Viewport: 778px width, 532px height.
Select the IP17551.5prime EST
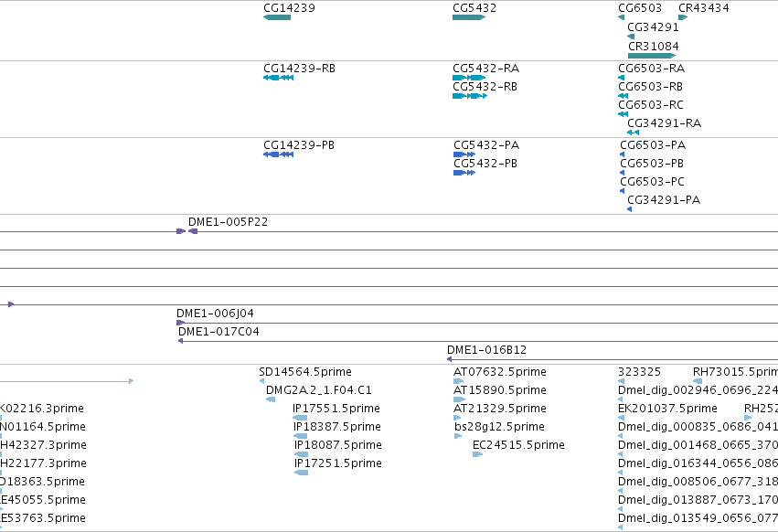[300, 418]
